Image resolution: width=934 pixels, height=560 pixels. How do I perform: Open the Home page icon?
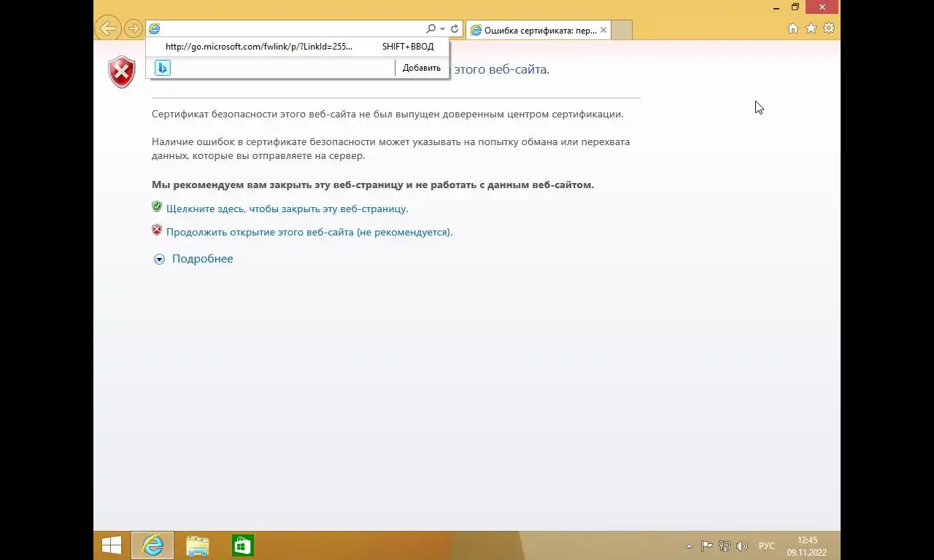[793, 28]
